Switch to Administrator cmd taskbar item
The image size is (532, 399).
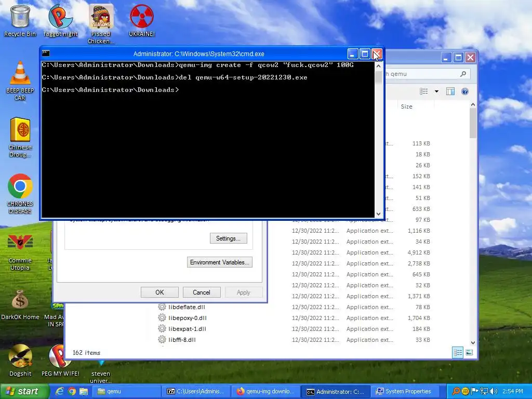coord(335,392)
